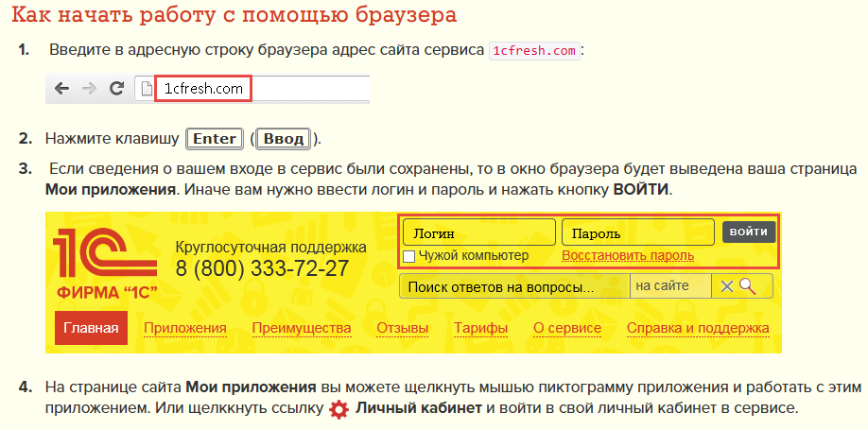
Task: Click the browser forward arrow icon
Action: pyautogui.click(x=89, y=89)
